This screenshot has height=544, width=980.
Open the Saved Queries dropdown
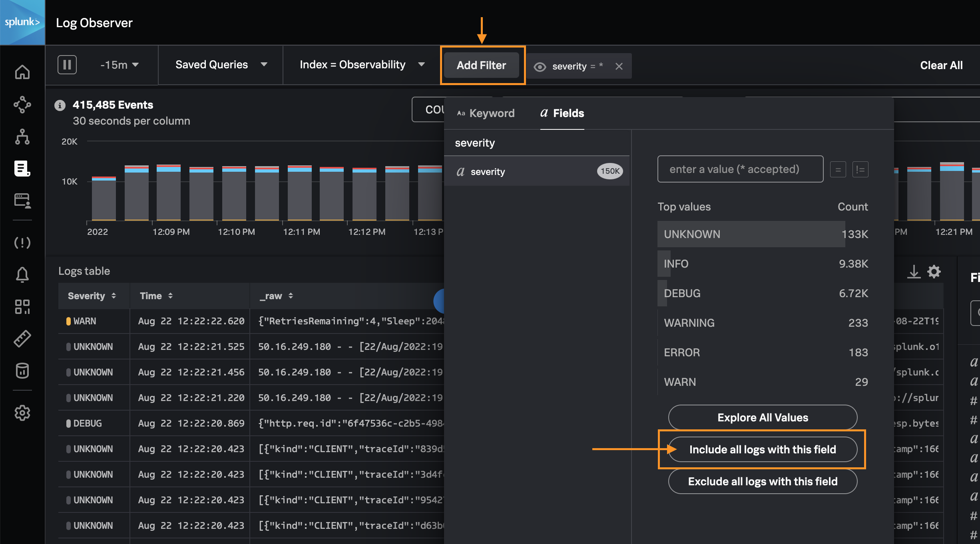click(x=221, y=65)
